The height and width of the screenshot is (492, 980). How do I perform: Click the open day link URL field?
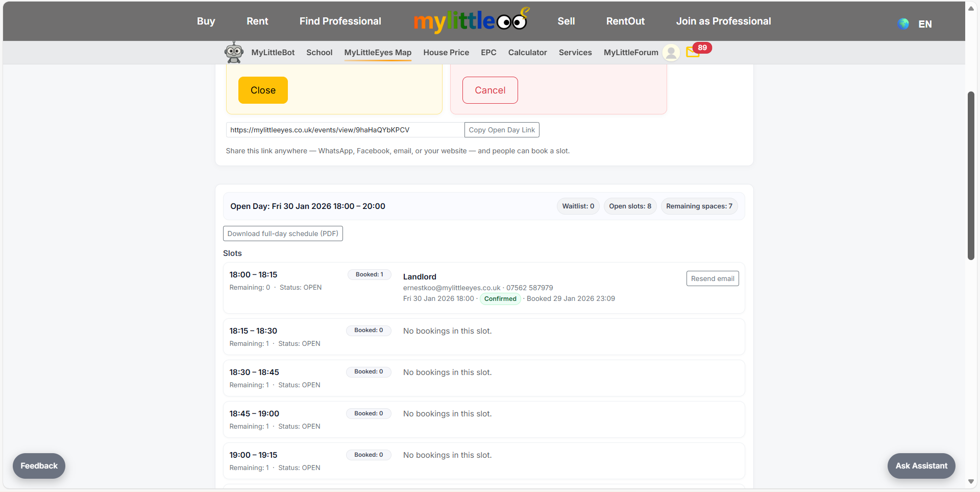(x=345, y=130)
